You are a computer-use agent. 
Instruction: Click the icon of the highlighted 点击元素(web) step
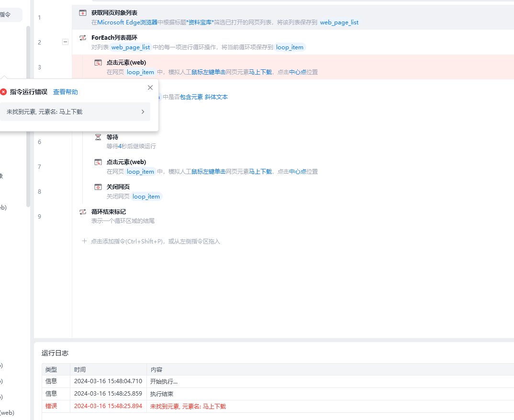pyautogui.click(x=98, y=63)
